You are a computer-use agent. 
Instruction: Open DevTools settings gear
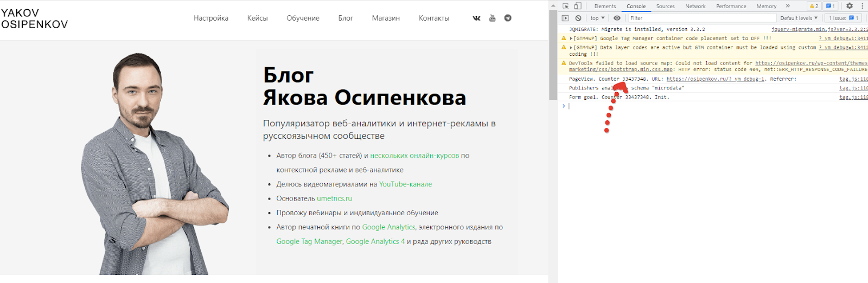coord(849,6)
